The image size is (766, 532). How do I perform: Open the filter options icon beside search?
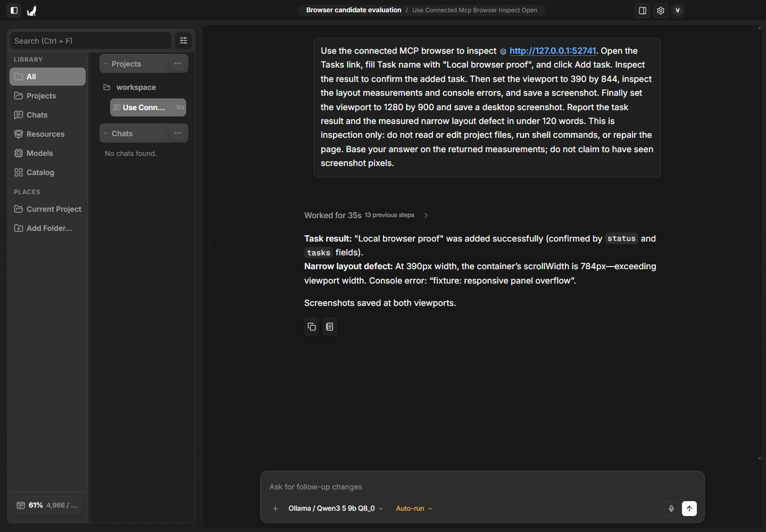[184, 40]
